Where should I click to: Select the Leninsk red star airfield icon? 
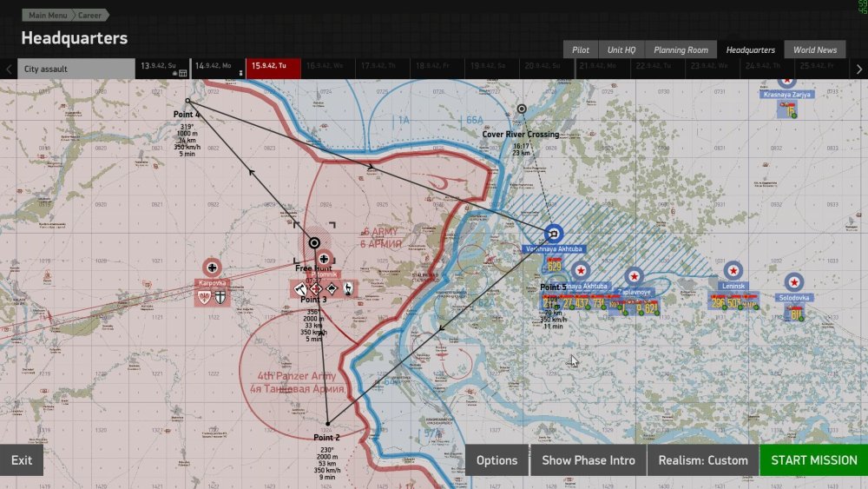(733, 271)
